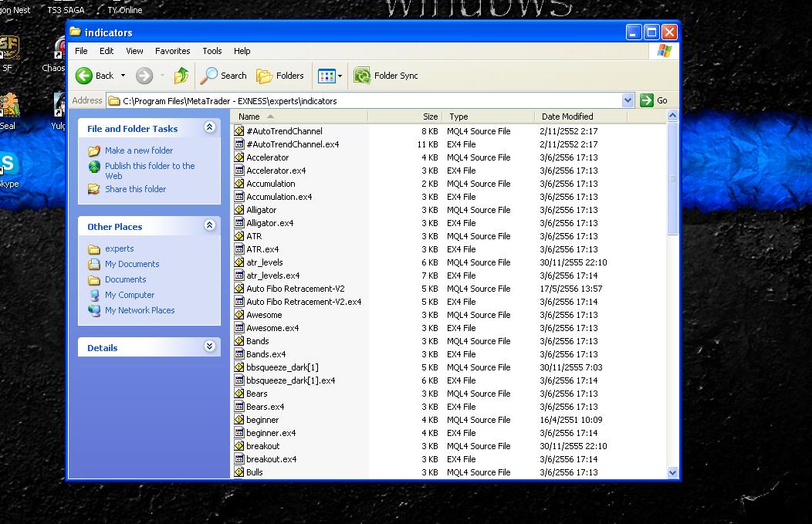Select the ATR.ex4 file name
Image resolution: width=812 pixels, height=524 pixels.
[262, 249]
